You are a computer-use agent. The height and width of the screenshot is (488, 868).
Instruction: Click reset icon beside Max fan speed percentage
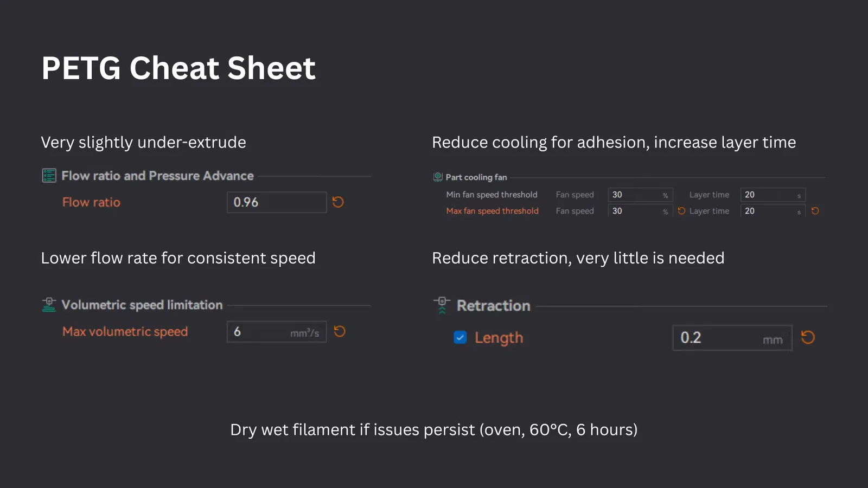[681, 211]
